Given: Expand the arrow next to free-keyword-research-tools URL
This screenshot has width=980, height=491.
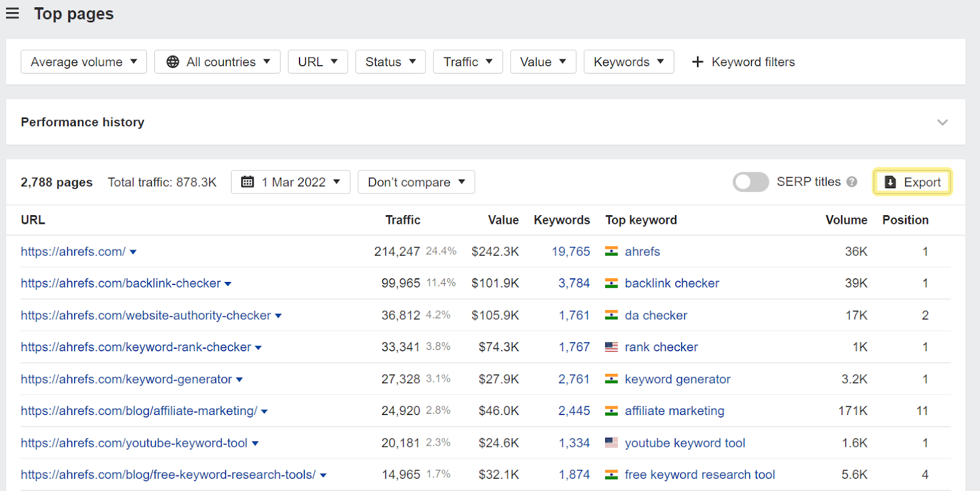Looking at the screenshot, I should [323, 476].
